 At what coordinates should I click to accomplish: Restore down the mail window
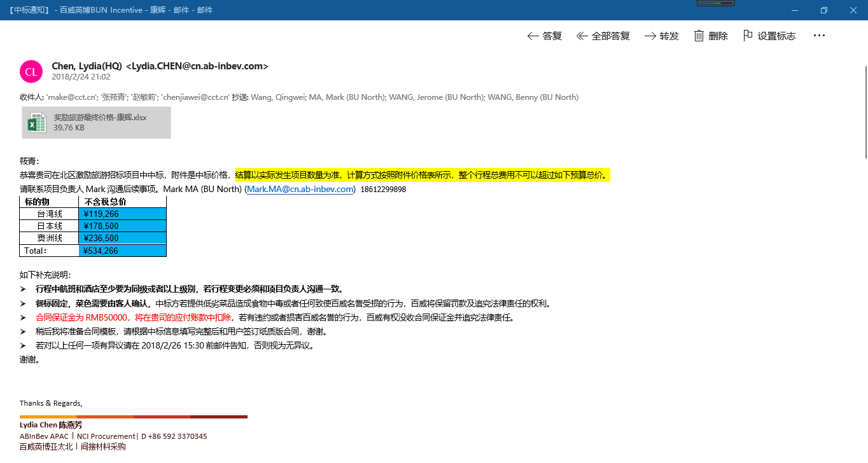tap(823, 10)
